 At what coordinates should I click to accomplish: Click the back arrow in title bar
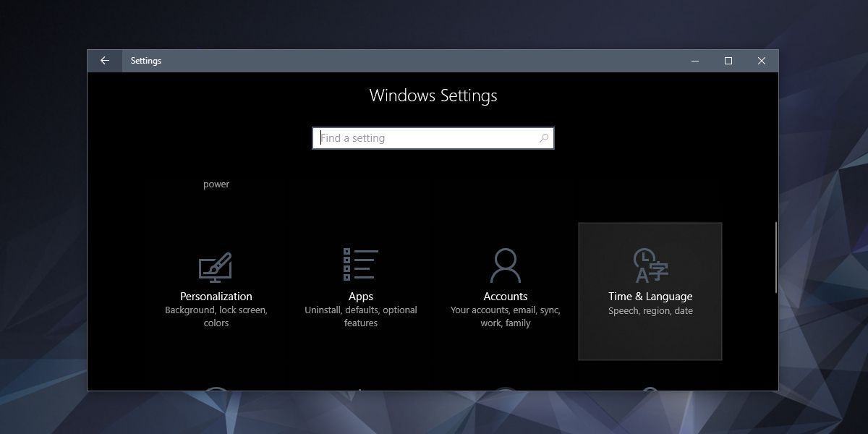click(105, 61)
